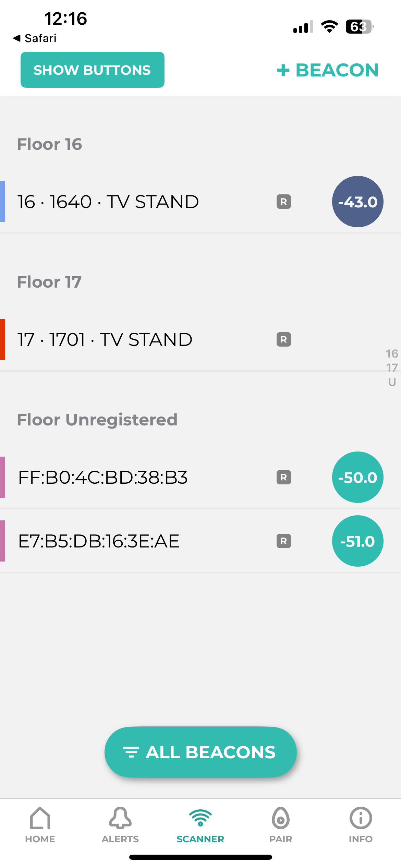Tap the R badge for E7:B5:DB:16:3E:AE
401x868 pixels.
(x=284, y=541)
